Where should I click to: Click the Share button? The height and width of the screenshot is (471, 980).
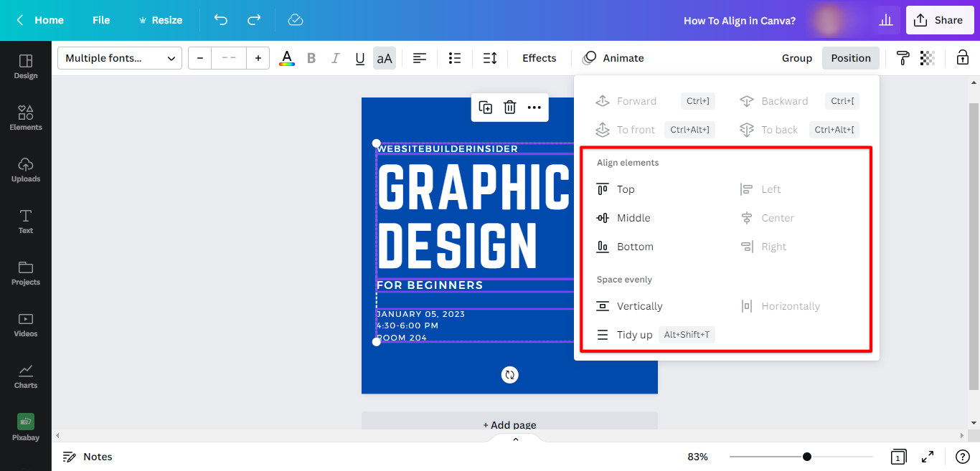(940, 19)
